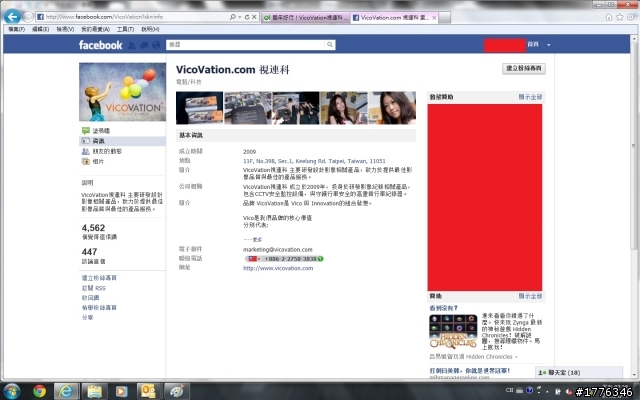Click the Facebook search input field
This screenshot has height=400, width=640.
[246, 45]
